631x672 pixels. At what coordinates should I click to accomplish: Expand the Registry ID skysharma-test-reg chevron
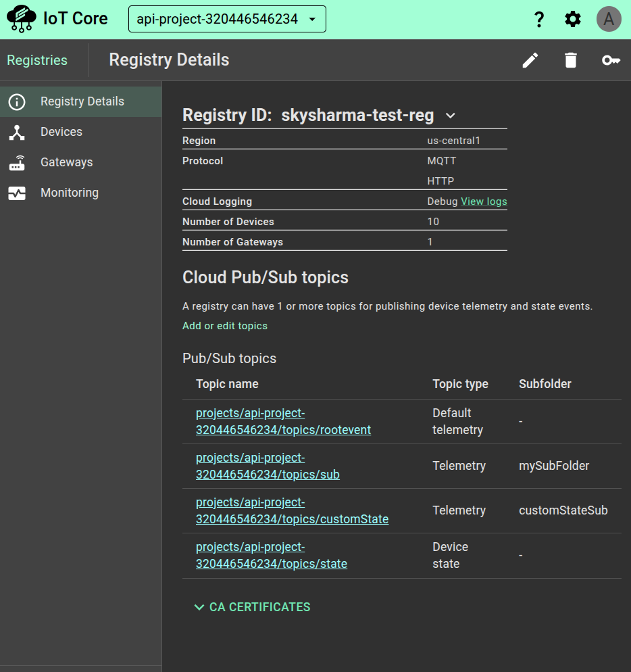[451, 116]
